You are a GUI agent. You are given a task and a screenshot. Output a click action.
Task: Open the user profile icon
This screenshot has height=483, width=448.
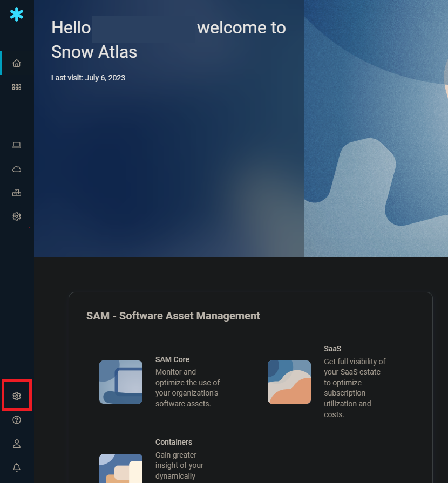17,444
